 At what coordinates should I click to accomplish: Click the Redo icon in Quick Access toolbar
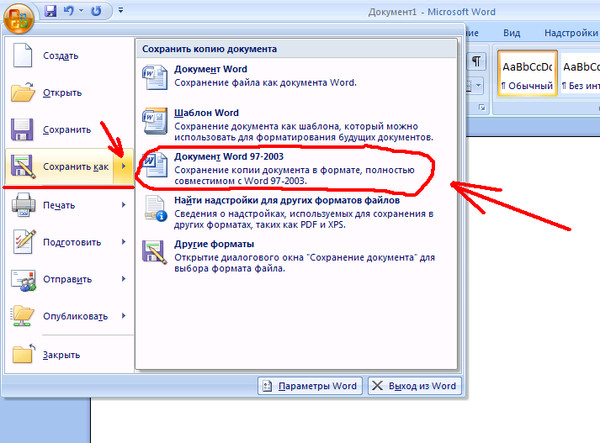coord(96,11)
